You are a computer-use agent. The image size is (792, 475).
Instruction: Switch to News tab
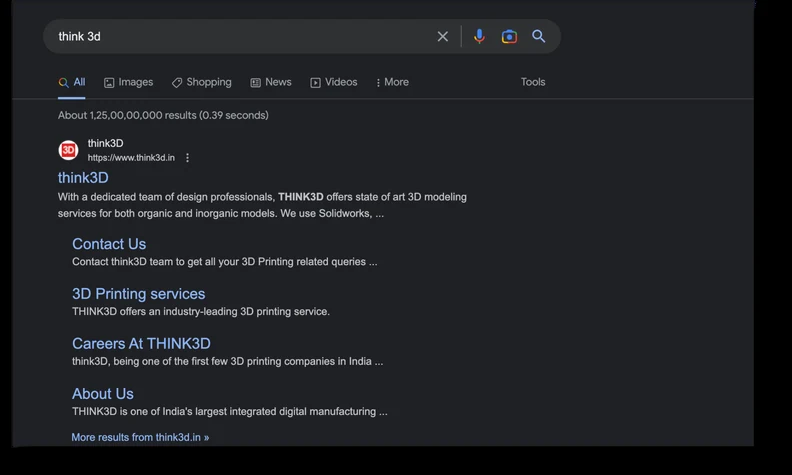271,82
